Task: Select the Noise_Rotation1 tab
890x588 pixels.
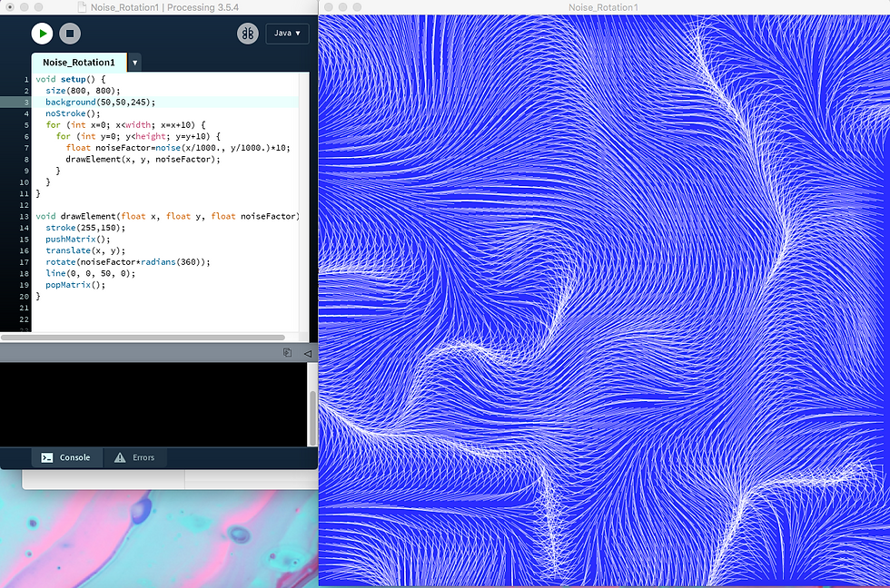Action: click(x=79, y=63)
